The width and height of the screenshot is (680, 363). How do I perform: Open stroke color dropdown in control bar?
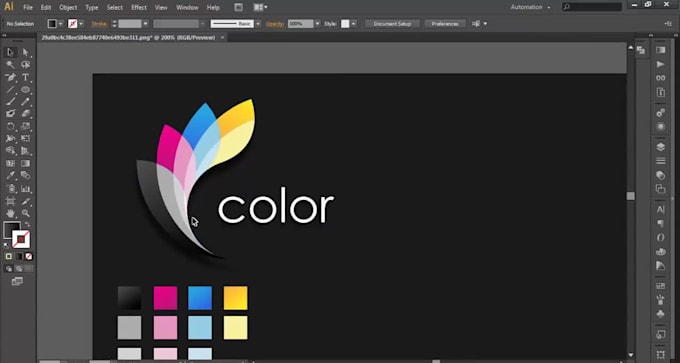click(81, 24)
